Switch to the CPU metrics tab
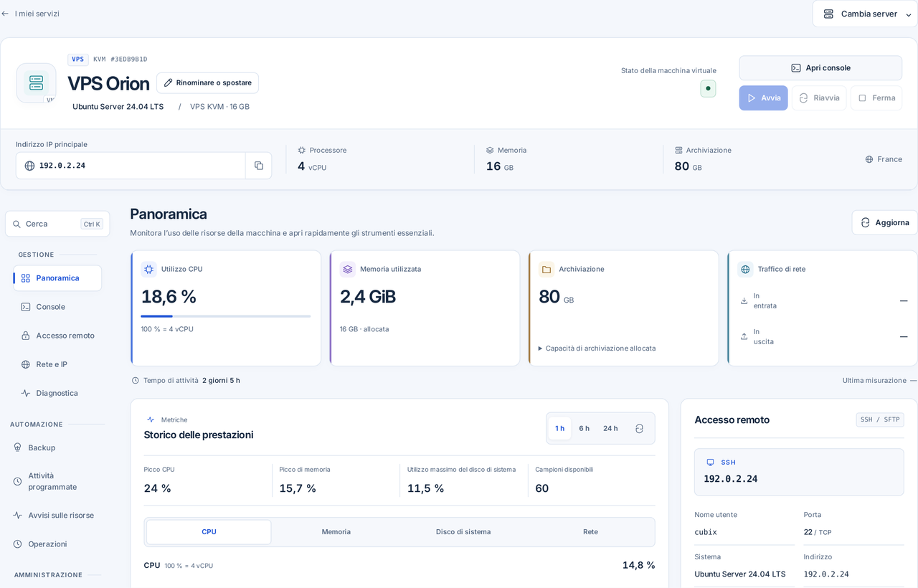 pos(209,532)
